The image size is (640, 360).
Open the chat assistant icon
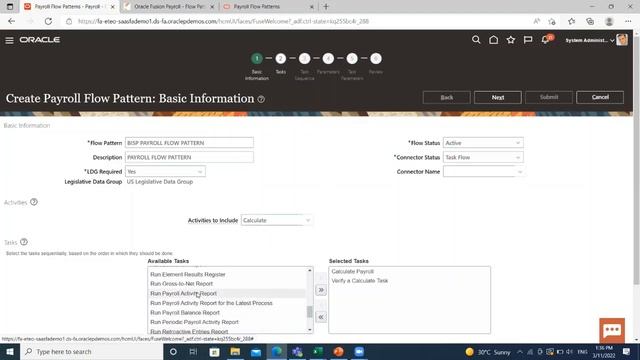(612, 330)
